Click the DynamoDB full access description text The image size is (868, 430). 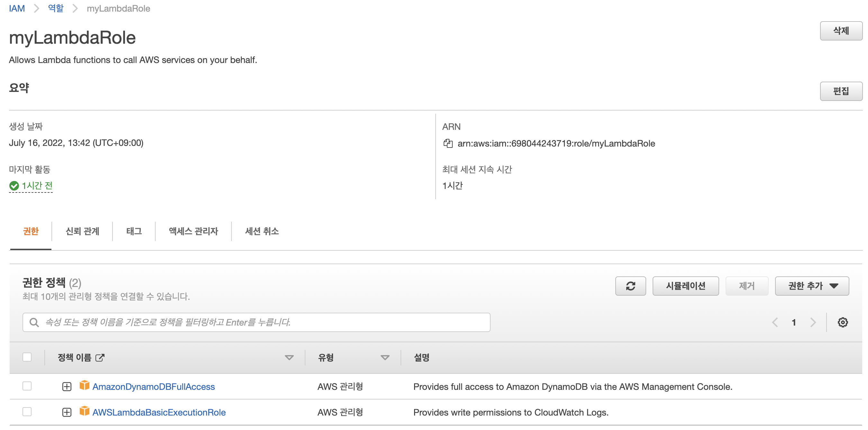573,387
